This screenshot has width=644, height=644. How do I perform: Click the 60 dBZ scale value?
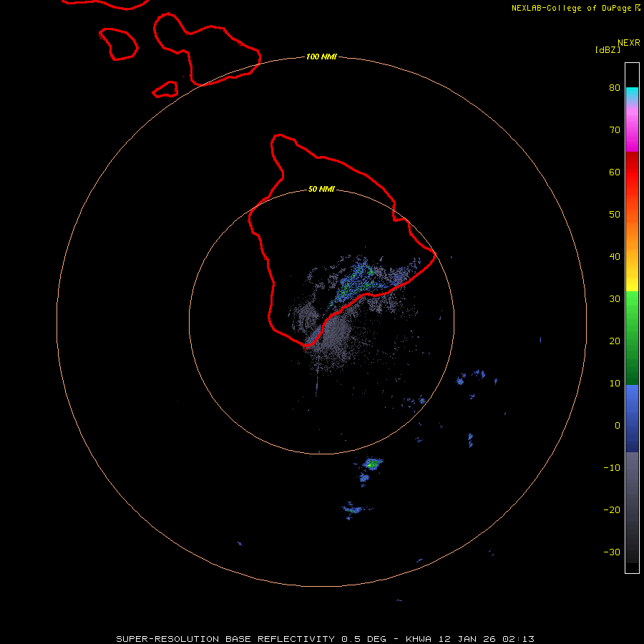[x=615, y=172]
